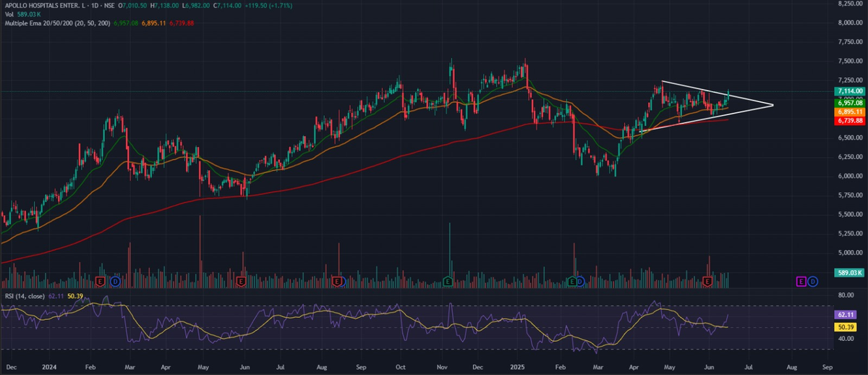Click the 7,114.00 current price label
The image size is (868, 375).
pos(850,92)
